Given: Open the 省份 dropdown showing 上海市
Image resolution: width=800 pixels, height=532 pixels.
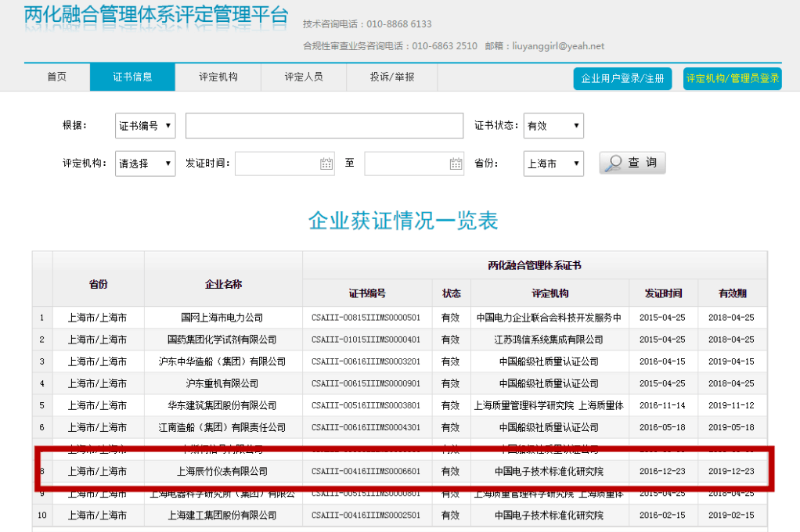Looking at the screenshot, I should click(x=553, y=164).
